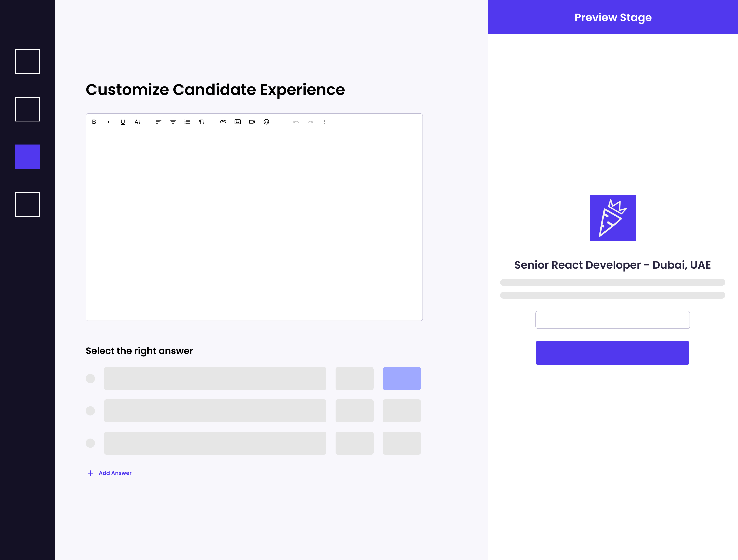Undo the last editor change
Screen dimensions: 738x560
[296, 122]
